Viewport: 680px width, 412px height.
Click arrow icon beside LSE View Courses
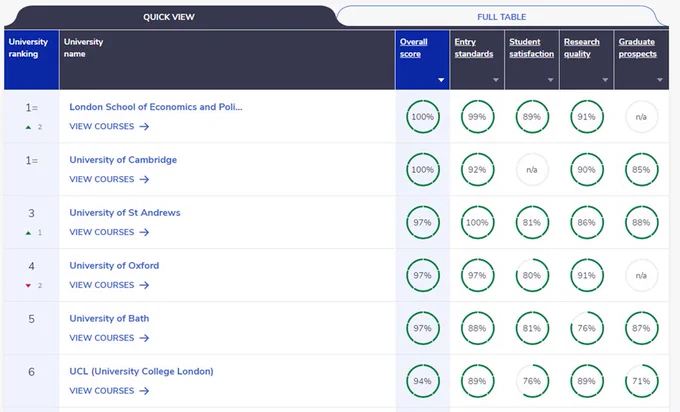144,126
